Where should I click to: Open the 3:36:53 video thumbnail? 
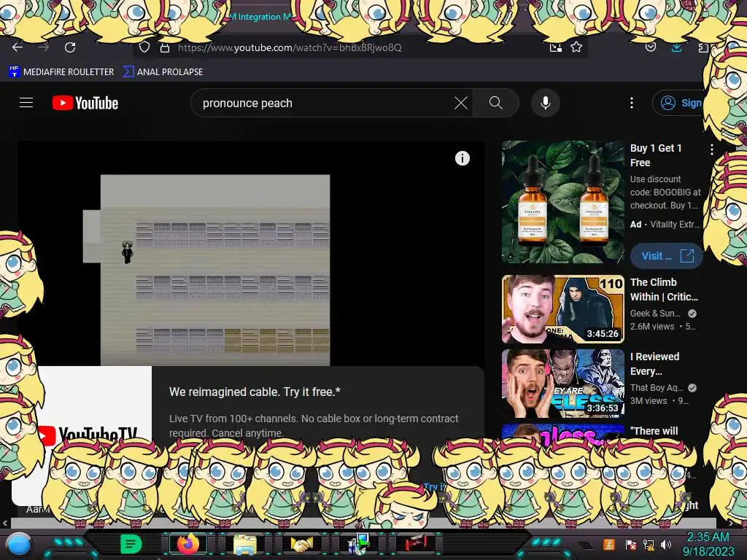[562, 384]
